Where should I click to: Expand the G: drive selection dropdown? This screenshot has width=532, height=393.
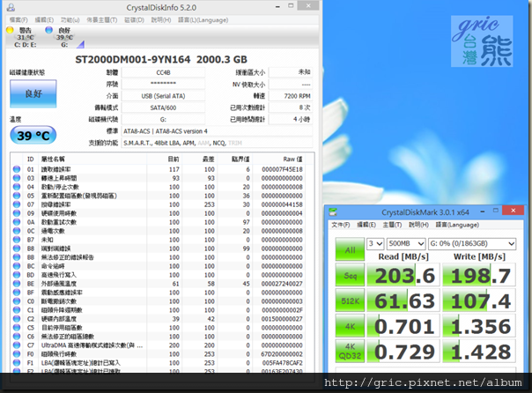click(470, 242)
